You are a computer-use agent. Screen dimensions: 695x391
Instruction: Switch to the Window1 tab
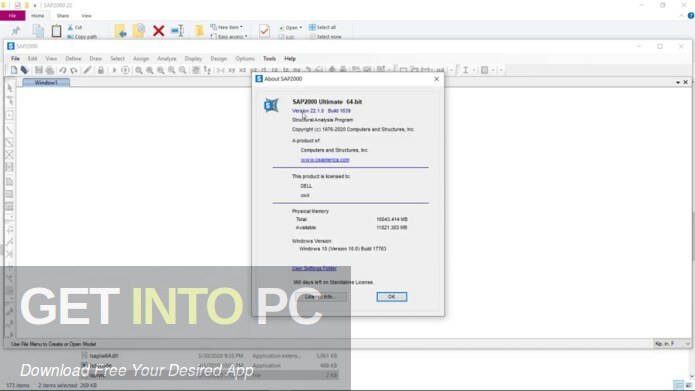click(46, 82)
